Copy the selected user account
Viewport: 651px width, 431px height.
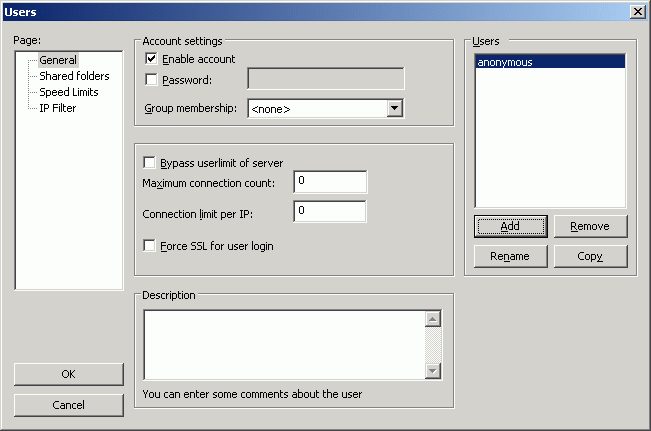click(x=590, y=256)
